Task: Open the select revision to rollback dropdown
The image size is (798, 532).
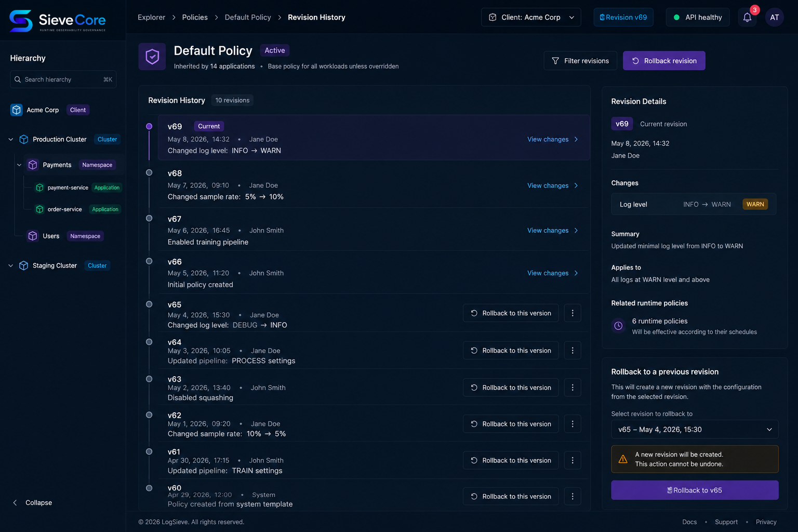Action: point(695,430)
